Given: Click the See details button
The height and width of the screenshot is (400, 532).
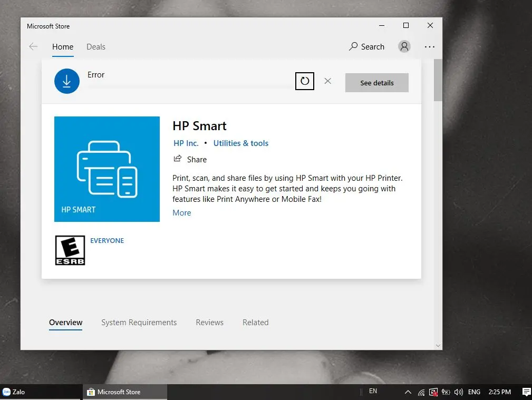Looking at the screenshot, I should [x=376, y=83].
